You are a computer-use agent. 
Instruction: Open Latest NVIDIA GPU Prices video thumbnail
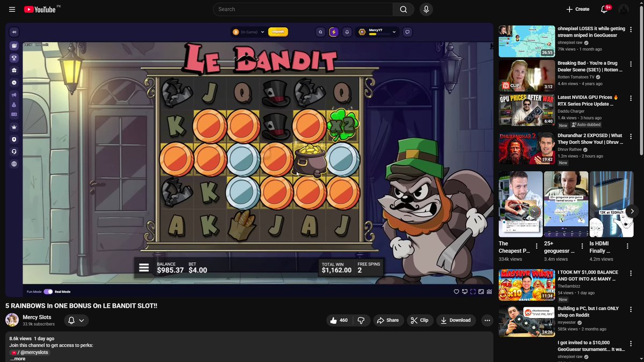click(x=527, y=109)
